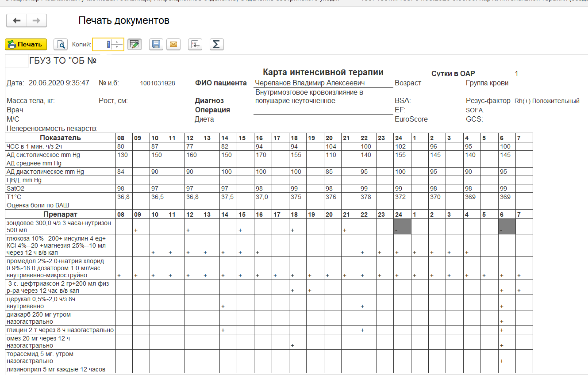Open print preview with the magnifier icon

point(60,44)
